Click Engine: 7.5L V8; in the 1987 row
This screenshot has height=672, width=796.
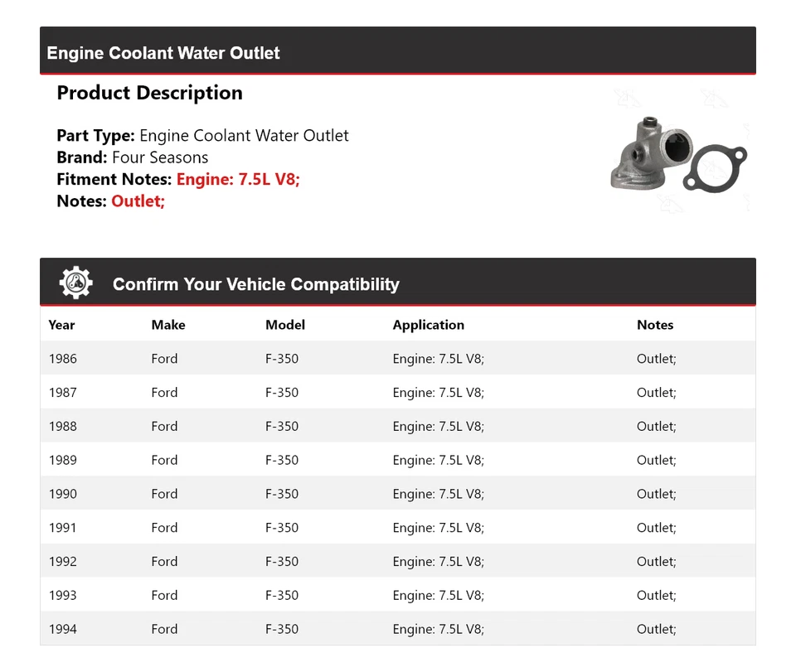coord(438,393)
